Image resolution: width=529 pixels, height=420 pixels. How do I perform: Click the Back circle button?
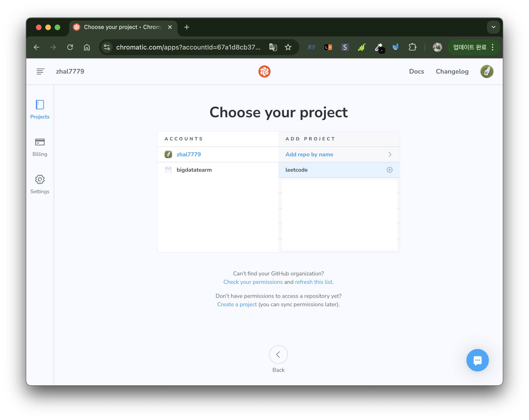[278, 354]
